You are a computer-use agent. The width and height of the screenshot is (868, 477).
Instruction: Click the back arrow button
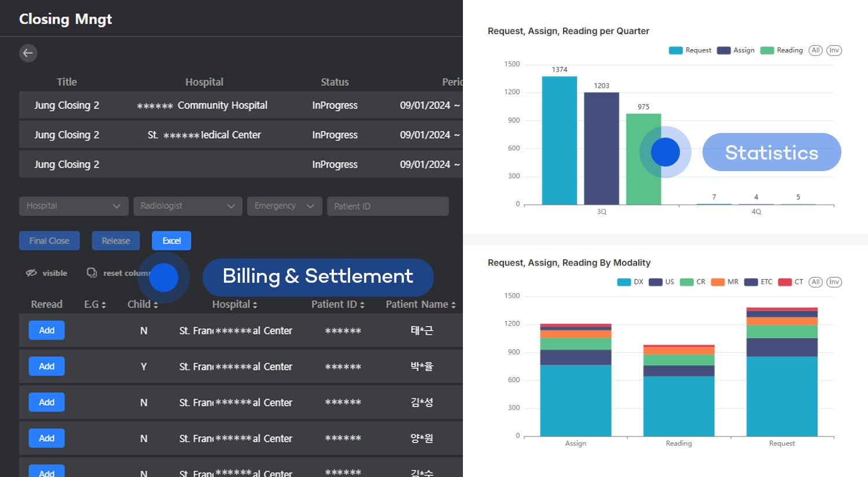pyautogui.click(x=28, y=53)
